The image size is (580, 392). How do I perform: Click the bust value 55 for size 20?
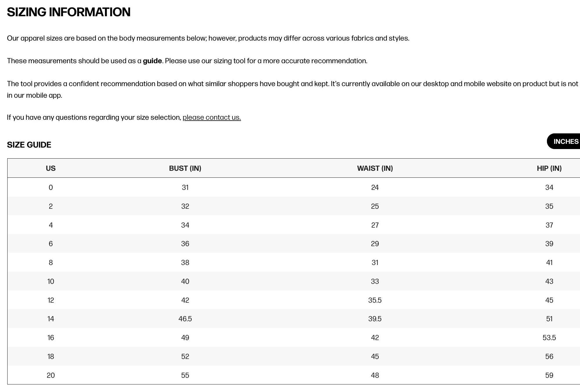coord(185,375)
